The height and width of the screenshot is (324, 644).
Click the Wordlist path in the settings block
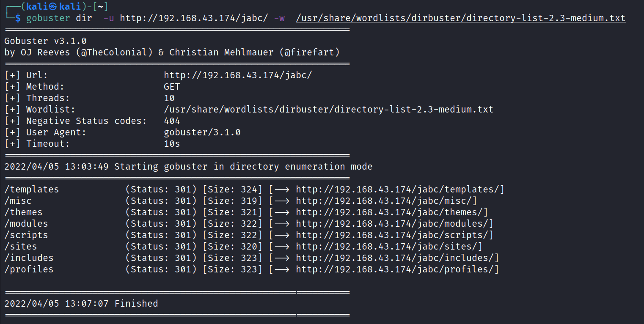point(328,110)
